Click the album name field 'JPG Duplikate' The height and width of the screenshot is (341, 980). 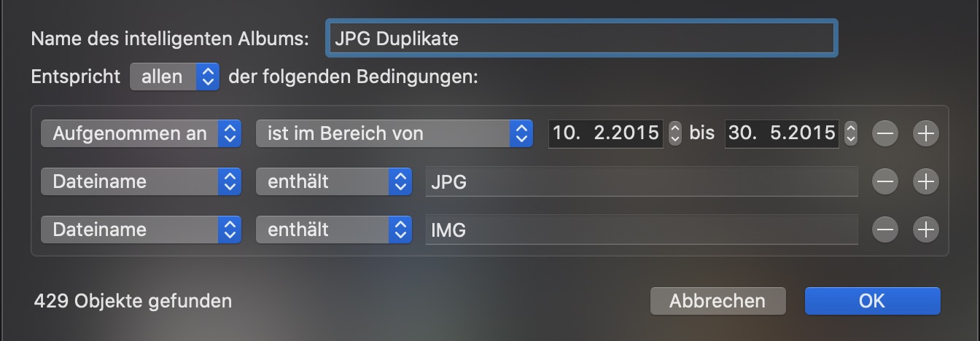pyautogui.click(x=581, y=39)
